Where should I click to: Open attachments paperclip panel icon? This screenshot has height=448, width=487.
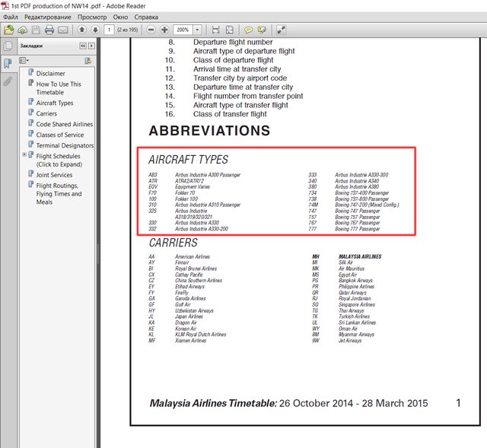tap(8, 81)
